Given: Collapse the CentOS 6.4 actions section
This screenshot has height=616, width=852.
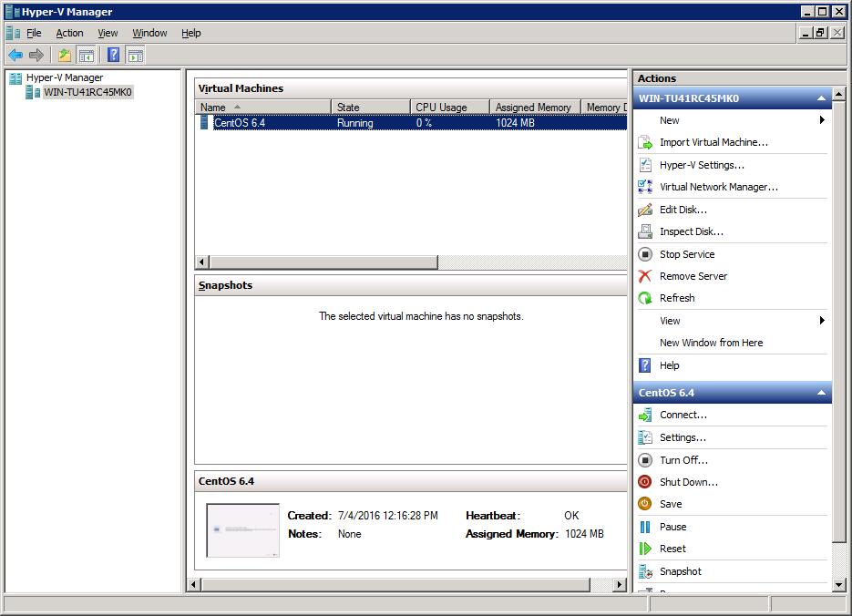Looking at the screenshot, I should click(x=821, y=392).
